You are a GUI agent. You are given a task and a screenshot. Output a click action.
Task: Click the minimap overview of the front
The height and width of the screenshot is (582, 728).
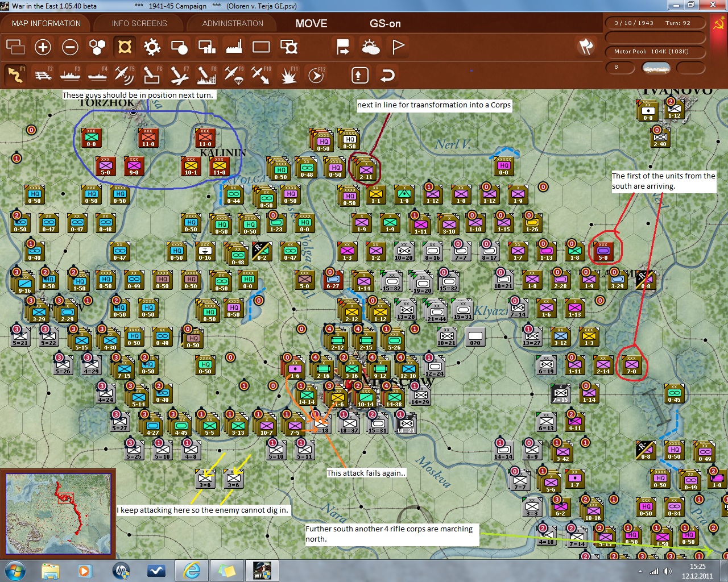[x=59, y=514]
